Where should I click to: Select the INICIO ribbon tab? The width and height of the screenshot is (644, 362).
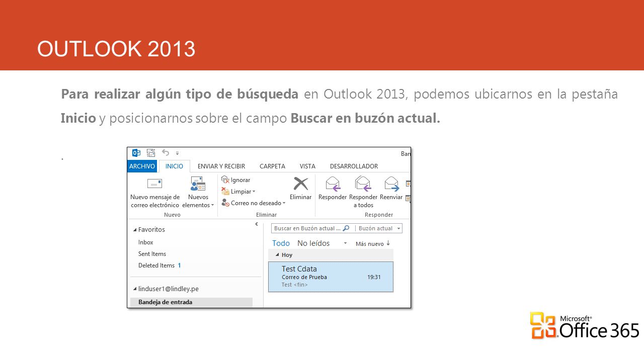pyautogui.click(x=175, y=166)
